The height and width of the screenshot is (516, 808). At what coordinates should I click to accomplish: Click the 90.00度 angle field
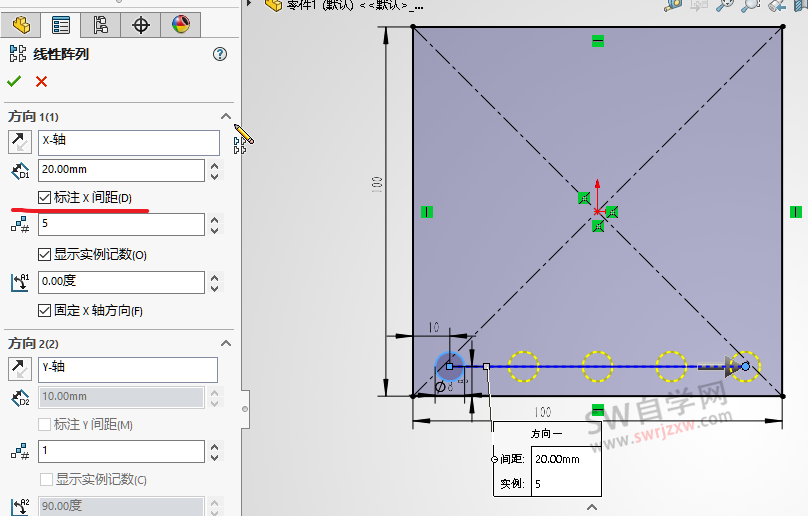pyautogui.click(x=121, y=506)
